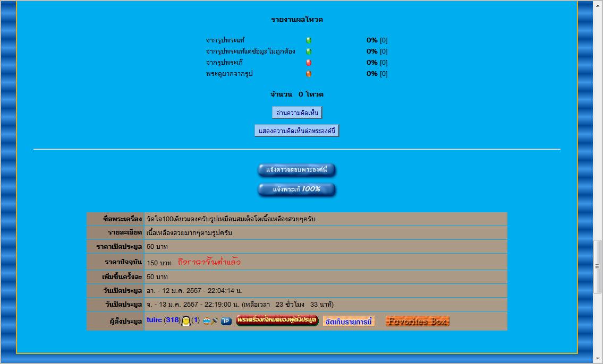Open the red พระเครื่องทั้งหมดของผู้ตั้งประมูล button
This screenshot has width=603, height=364.
(277, 320)
